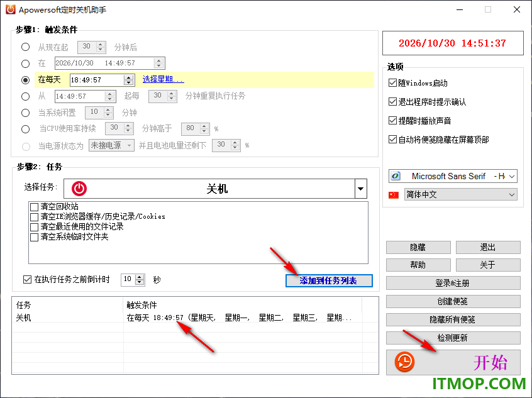
Task: Open the 选择任务 dropdown arrow
Action: click(x=361, y=189)
